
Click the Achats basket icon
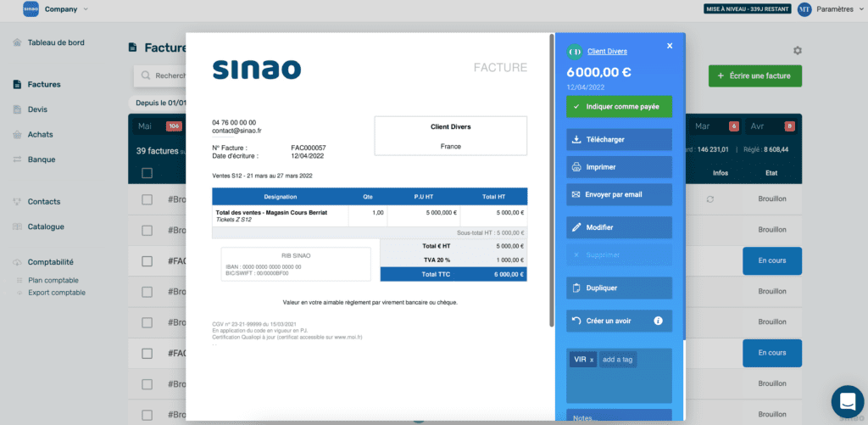tap(17, 134)
